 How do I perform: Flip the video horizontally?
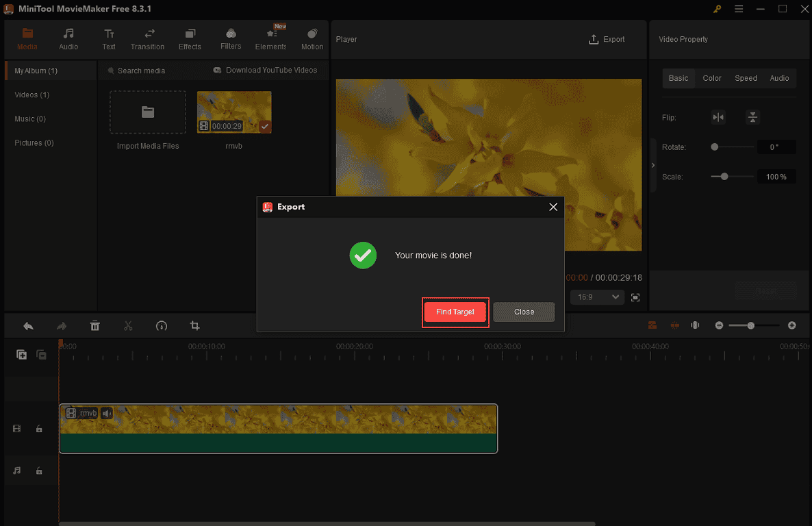pyautogui.click(x=718, y=117)
